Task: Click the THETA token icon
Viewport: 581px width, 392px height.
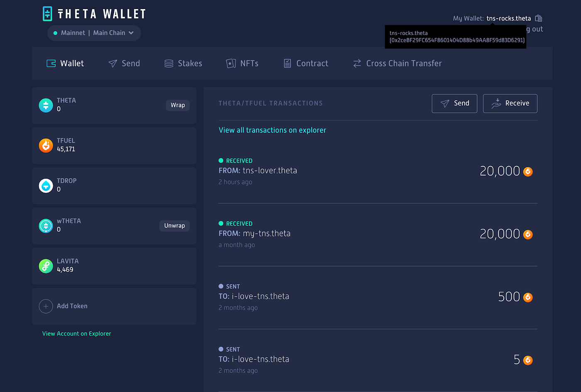Action: click(46, 105)
